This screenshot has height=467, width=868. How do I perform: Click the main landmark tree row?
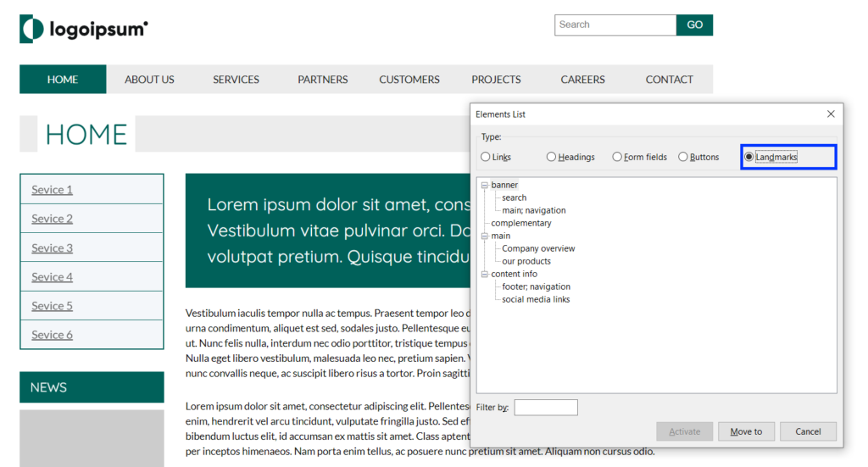click(500, 236)
